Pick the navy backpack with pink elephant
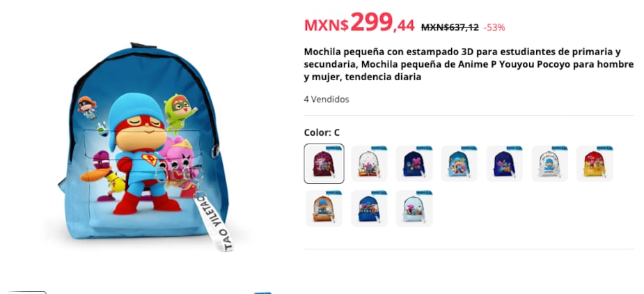This screenshot has height=294, width=644. (414, 164)
